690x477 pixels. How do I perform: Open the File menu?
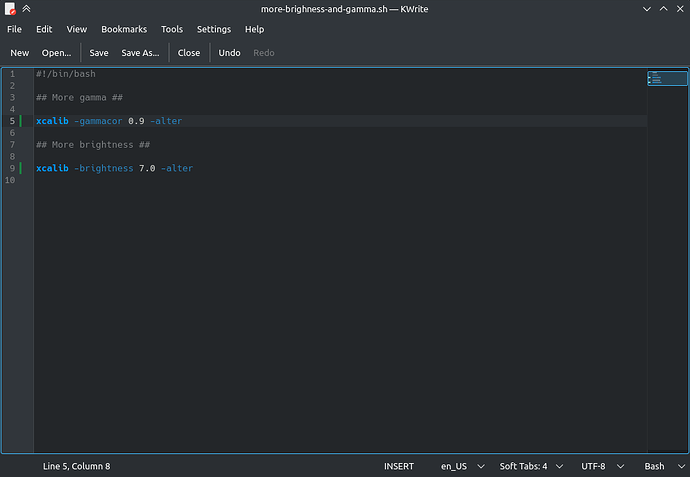(14, 29)
